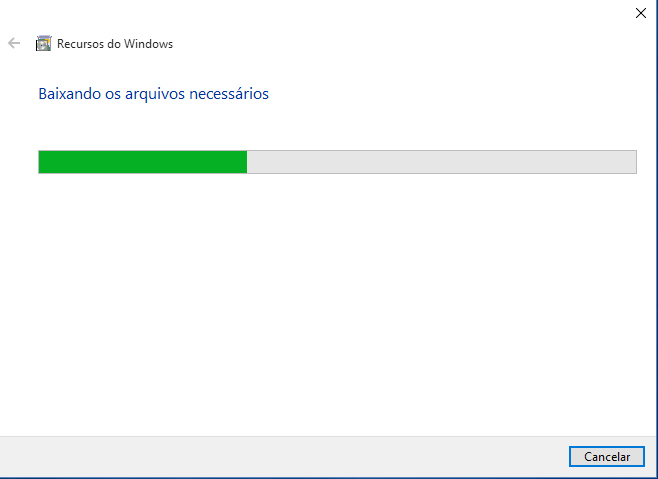Click the word "Windows" in the title
This screenshot has height=479, width=658.
149,44
